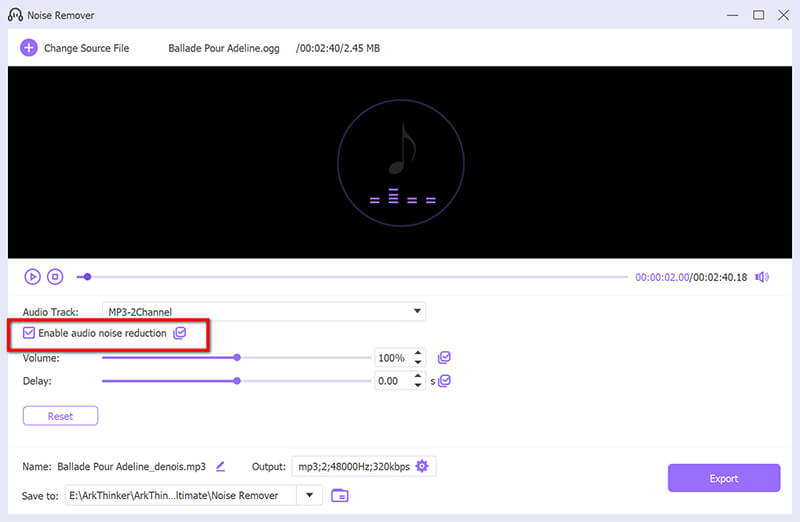This screenshot has width=800, height=522.
Task: Click the 100% volume value field
Action: [x=392, y=358]
